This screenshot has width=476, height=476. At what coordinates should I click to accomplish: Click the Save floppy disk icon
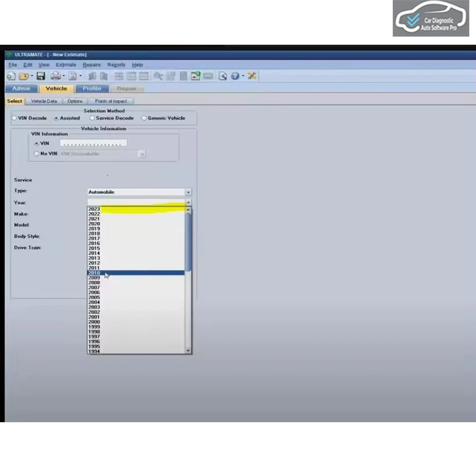click(x=40, y=76)
